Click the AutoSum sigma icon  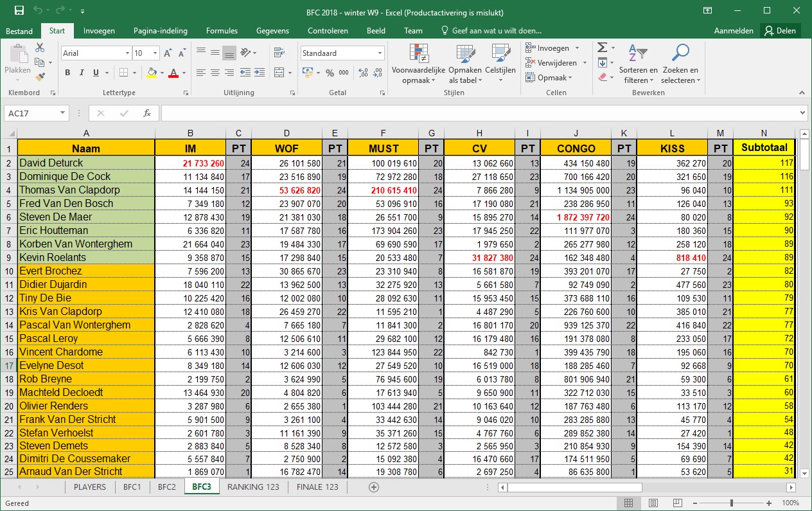pyautogui.click(x=602, y=48)
